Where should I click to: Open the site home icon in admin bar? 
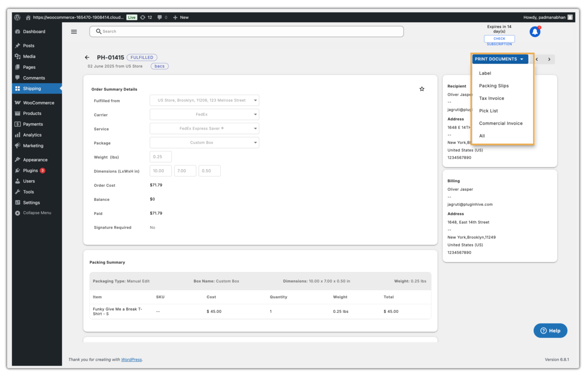28,17
